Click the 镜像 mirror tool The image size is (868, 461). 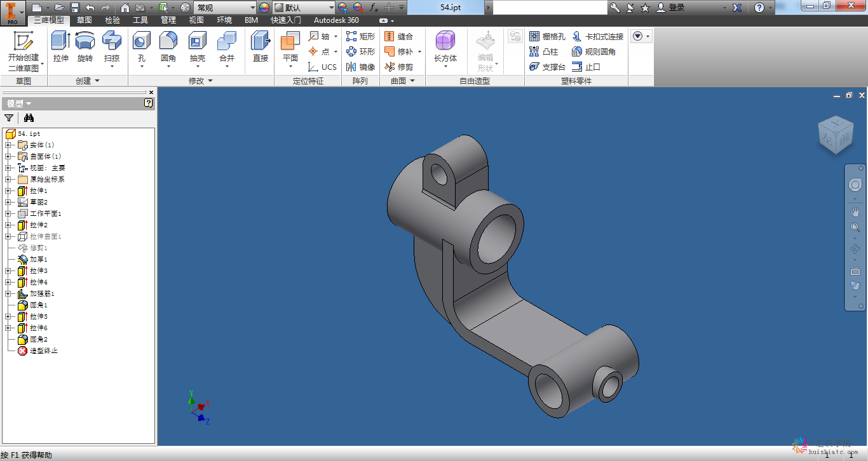click(360, 67)
